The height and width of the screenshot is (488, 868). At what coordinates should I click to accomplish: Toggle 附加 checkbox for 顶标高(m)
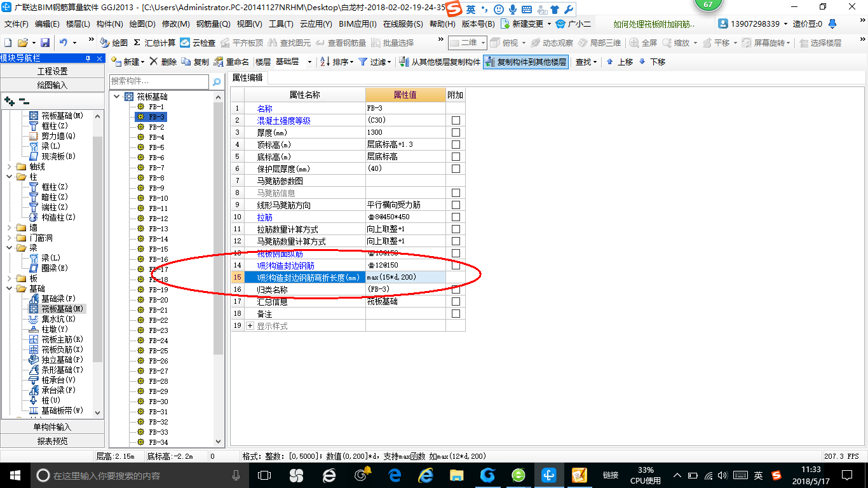pyautogui.click(x=456, y=144)
